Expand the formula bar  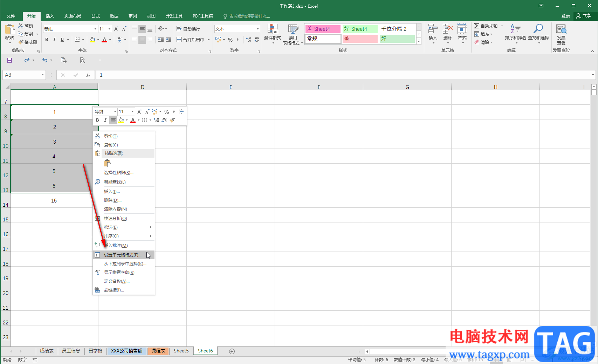point(593,75)
